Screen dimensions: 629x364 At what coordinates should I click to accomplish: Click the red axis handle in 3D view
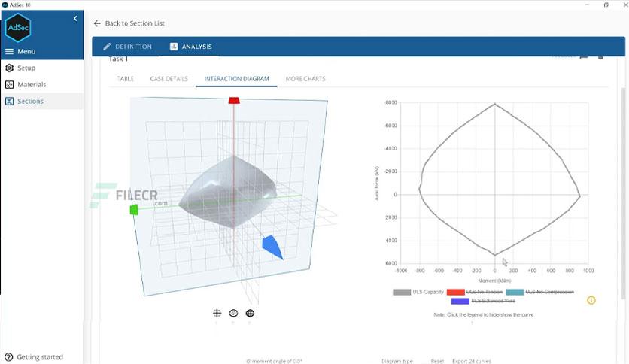(234, 100)
